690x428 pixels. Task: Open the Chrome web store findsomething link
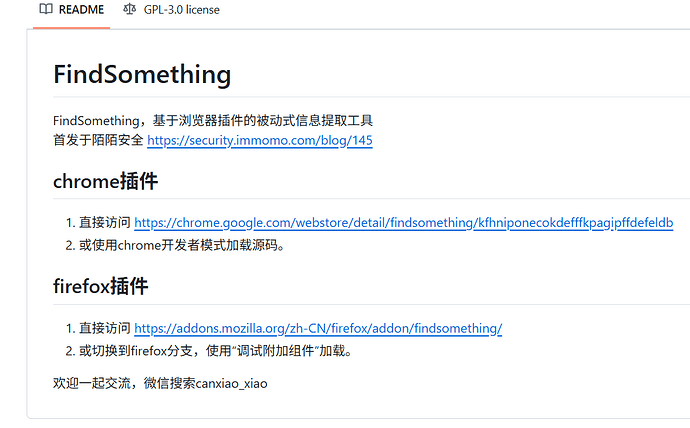point(404,223)
